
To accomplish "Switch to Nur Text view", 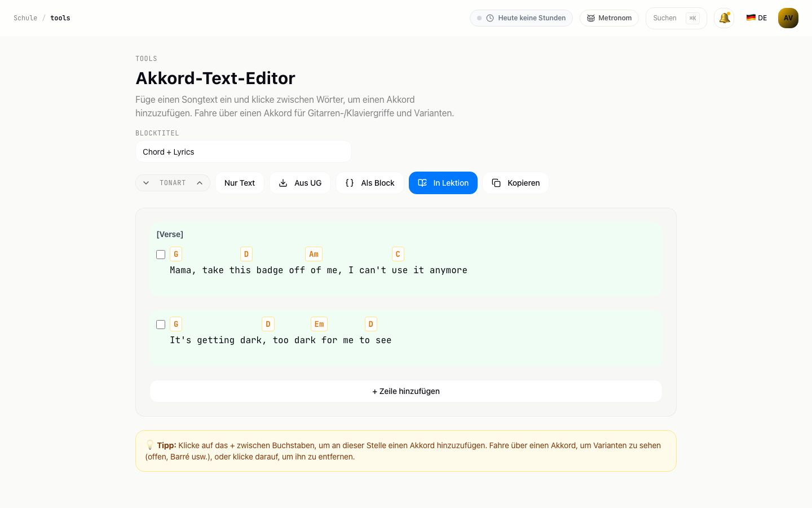I will click(x=240, y=183).
